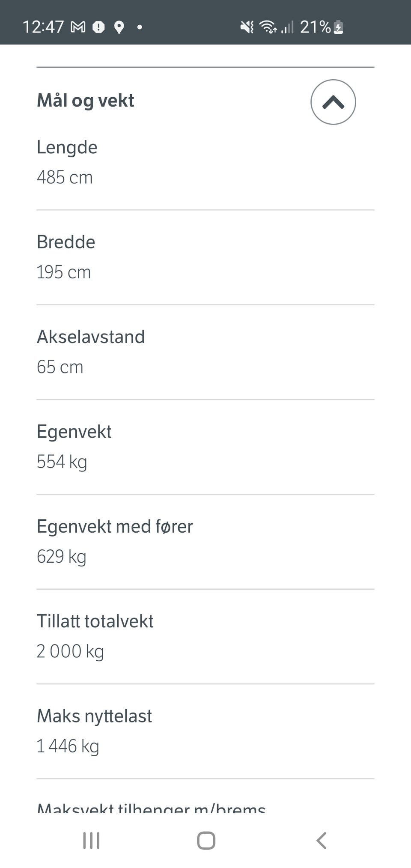Tap the alert notification icon
Viewport: 411px width, 868px height.
click(98, 27)
